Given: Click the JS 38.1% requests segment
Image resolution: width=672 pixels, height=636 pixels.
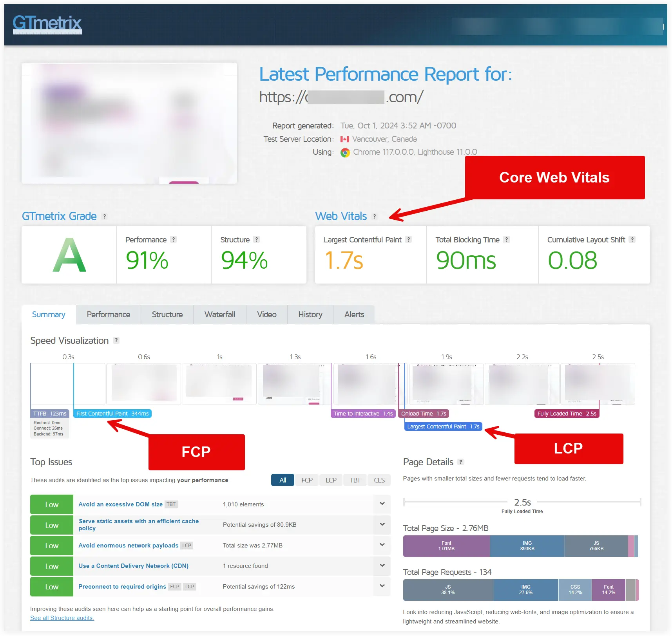Looking at the screenshot, I should (x=448, y=590).
